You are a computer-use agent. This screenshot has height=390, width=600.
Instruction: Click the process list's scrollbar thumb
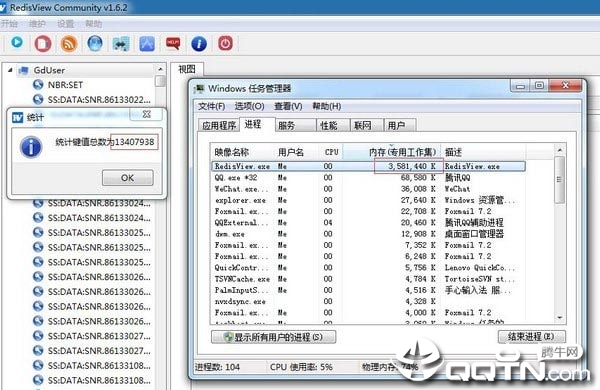[x=560, y=179]
